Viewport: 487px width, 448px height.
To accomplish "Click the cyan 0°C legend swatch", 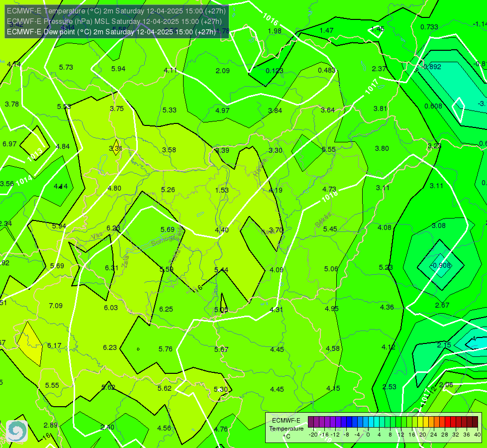I will [371, 422].
